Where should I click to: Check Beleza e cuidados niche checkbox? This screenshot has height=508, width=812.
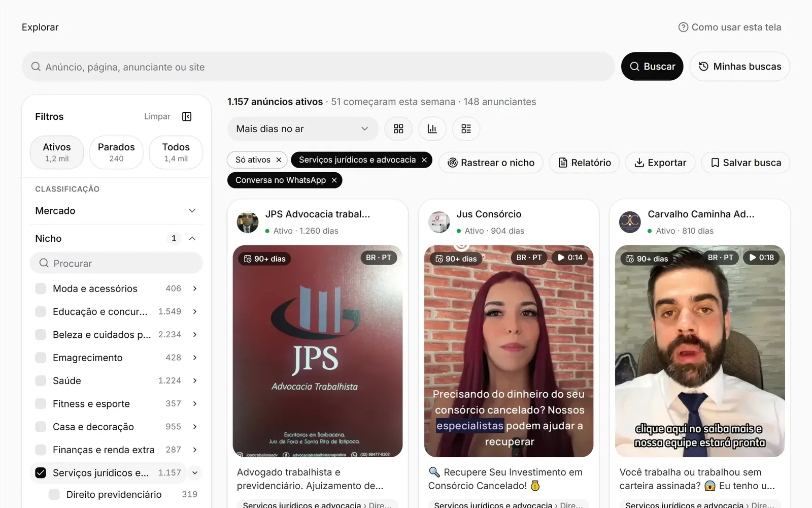[x=41, y=335]
